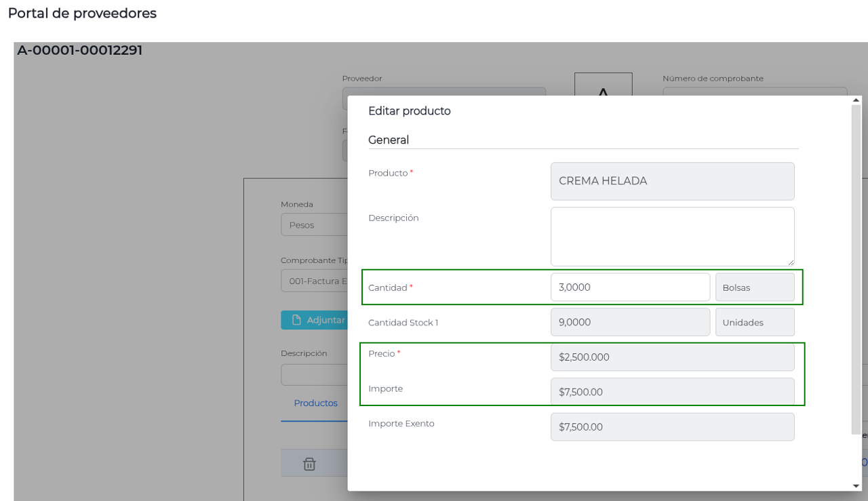This screenshot has width=868, height=501.
Task: Click the Cantidad input with 3,0000
Action: pos(629,287)
